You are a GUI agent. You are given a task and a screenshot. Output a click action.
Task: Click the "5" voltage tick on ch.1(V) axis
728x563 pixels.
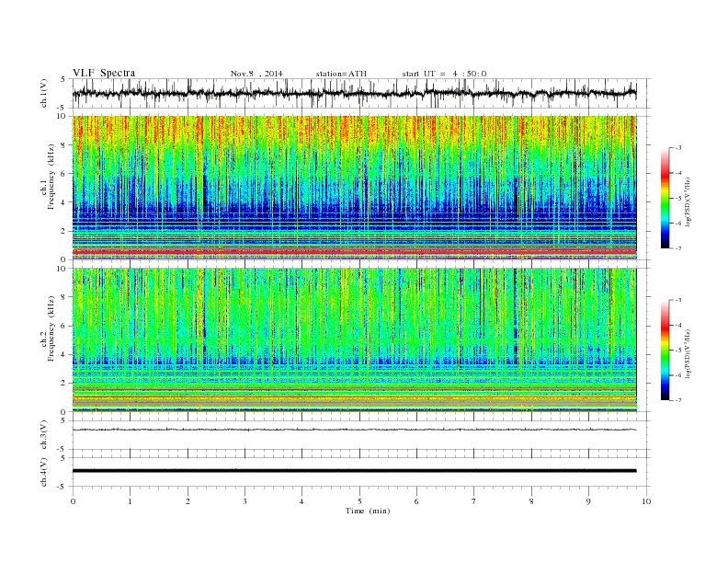coord(63,79)
